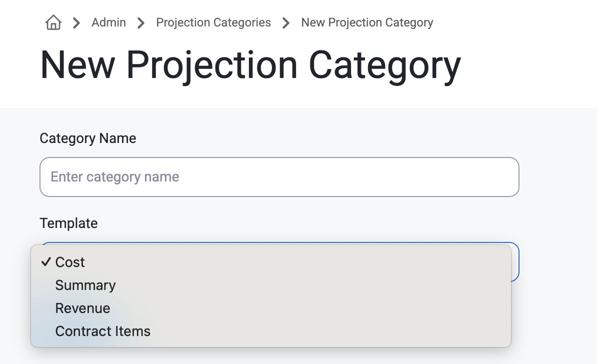597x364 pixels.
Task: Click the Template field label
Action: tap(69, 223)
